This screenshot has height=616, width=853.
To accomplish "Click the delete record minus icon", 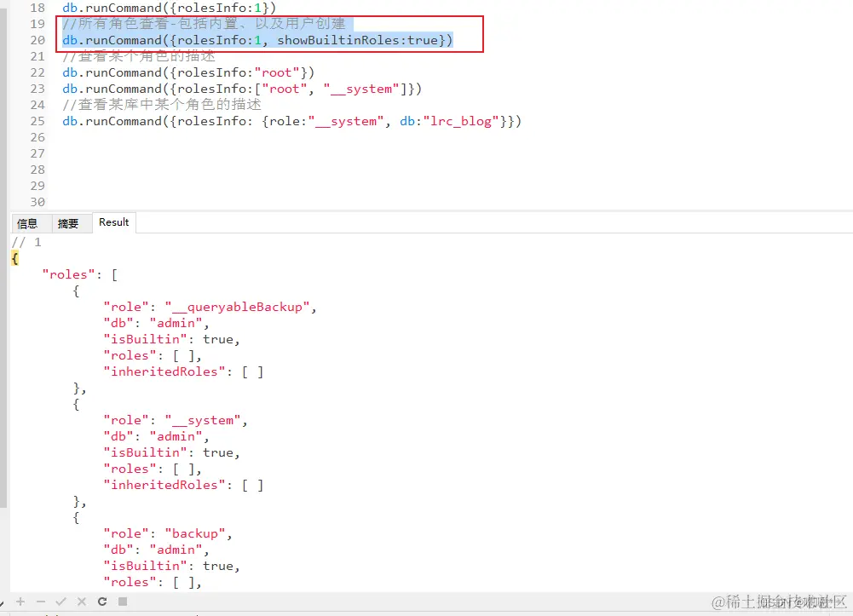I will [x=41, y=602].
